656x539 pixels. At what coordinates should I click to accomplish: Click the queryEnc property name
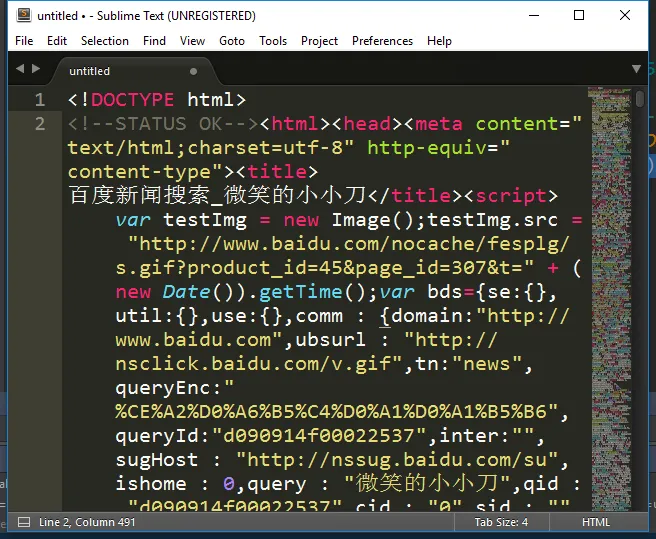163,388
